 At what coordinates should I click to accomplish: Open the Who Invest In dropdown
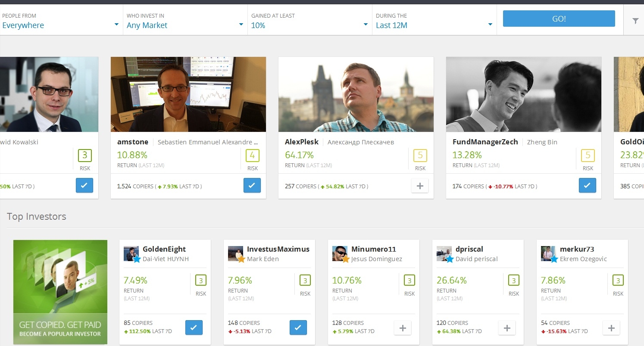(x=185, y=20)
